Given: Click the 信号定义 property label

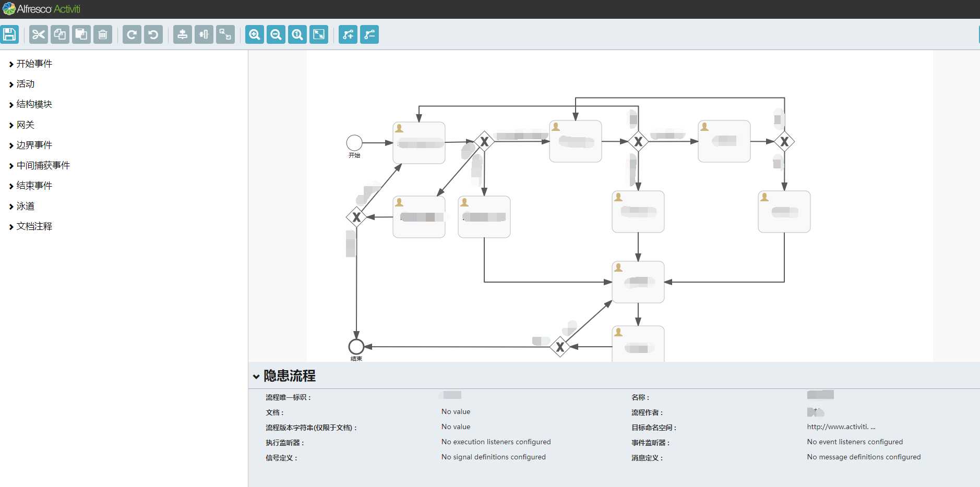Looking at the screenshot, I should 281,458.
